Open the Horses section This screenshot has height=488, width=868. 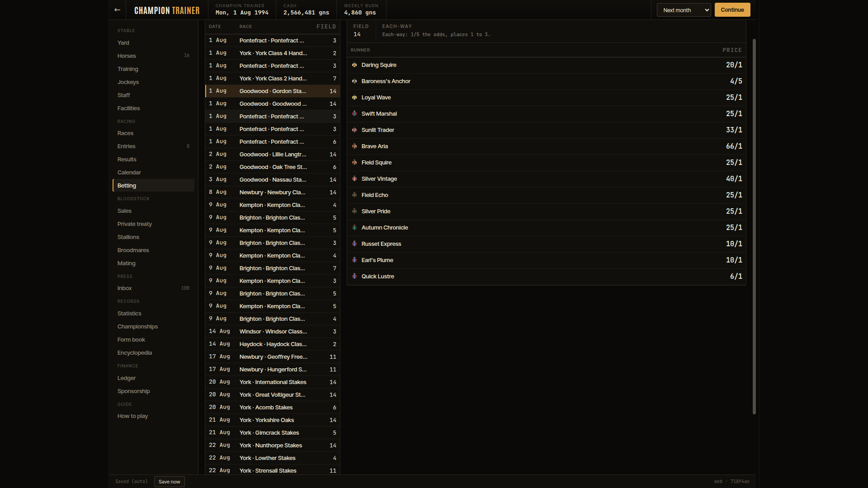point(153,56)
